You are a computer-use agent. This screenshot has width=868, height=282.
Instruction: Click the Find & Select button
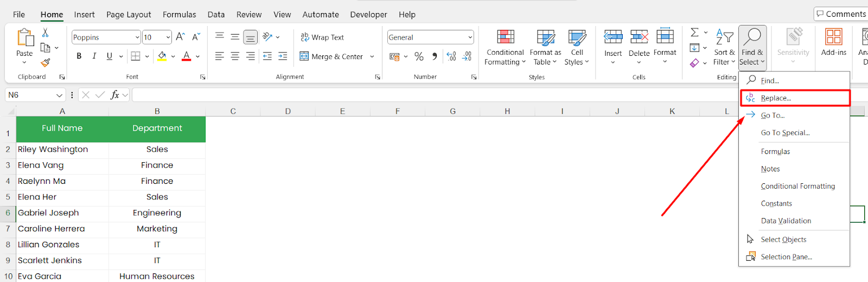click(752, 47)
